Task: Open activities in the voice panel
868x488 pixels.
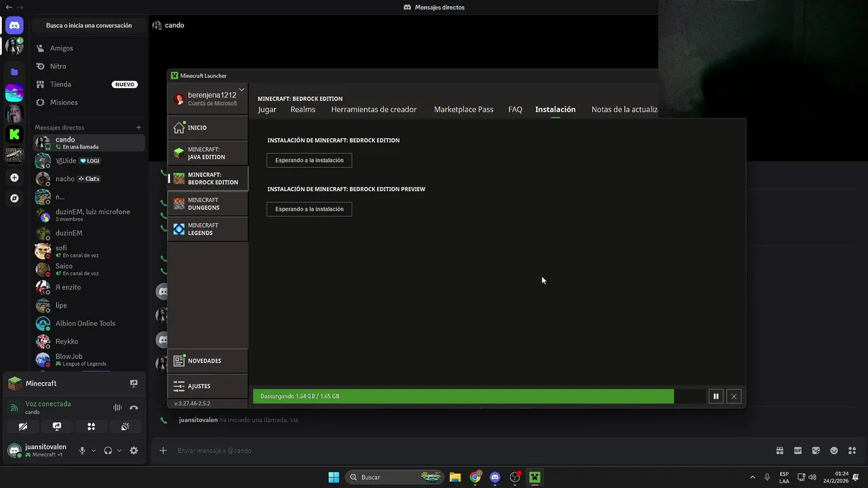Action: [x=91, y=426]
